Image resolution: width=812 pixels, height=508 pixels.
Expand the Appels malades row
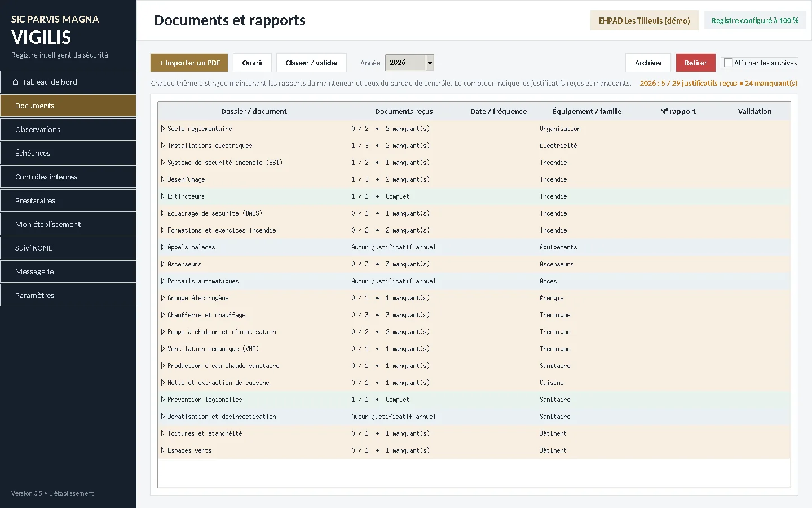(x=163, y=247)
